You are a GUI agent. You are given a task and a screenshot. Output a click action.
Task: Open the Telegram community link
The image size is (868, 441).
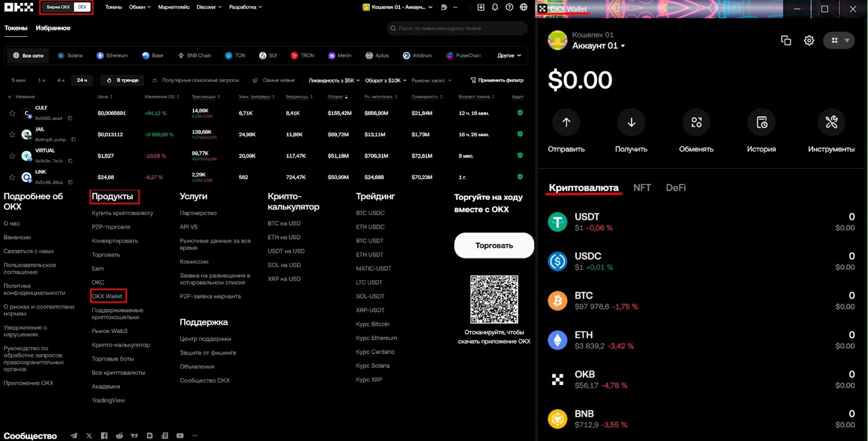(74, 436)
